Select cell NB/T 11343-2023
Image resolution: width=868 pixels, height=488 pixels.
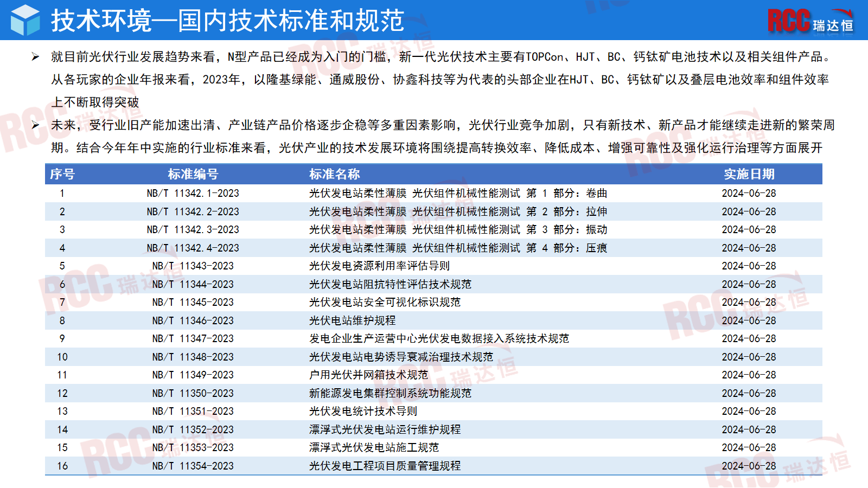point(193,266)
